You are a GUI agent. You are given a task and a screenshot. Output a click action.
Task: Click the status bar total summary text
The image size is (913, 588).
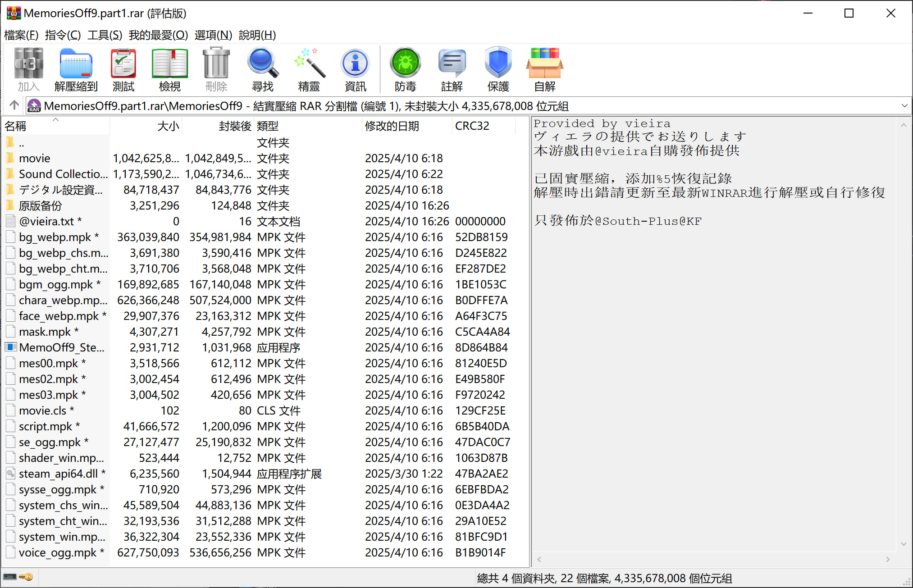coord(604,578)
